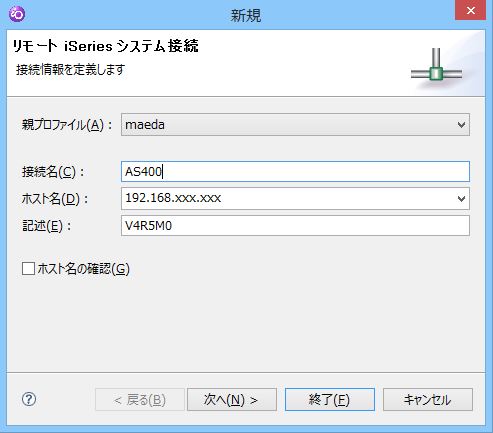Click the disabled 戻る(B) button
The height and width of the screenshot is (433, 493).
click(140, 399)
